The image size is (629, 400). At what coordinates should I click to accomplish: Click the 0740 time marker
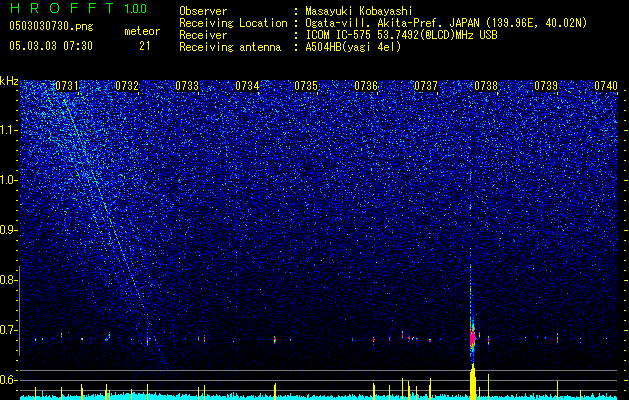606,86
